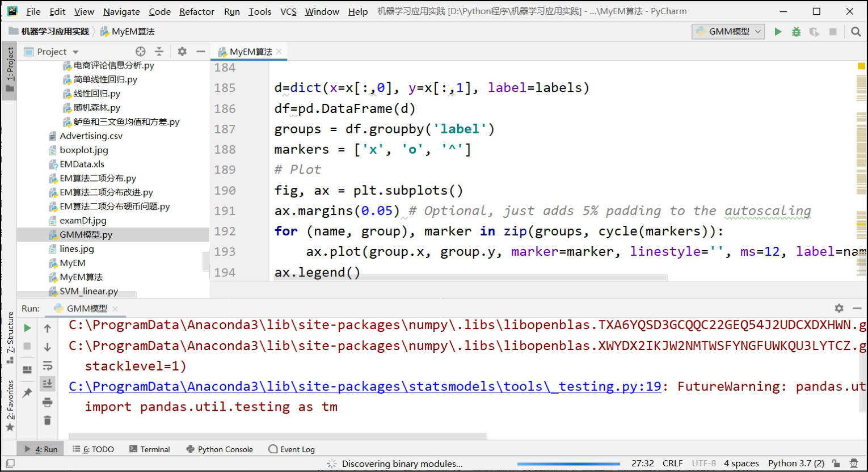868x472 pixels.
Task: Expand the Project view selector dropdown
Action: point(75,52)
